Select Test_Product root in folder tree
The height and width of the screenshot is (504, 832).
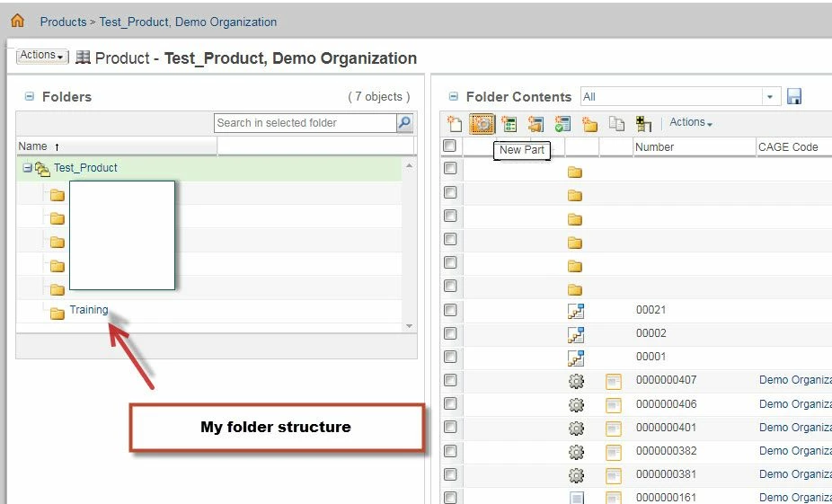85,168
